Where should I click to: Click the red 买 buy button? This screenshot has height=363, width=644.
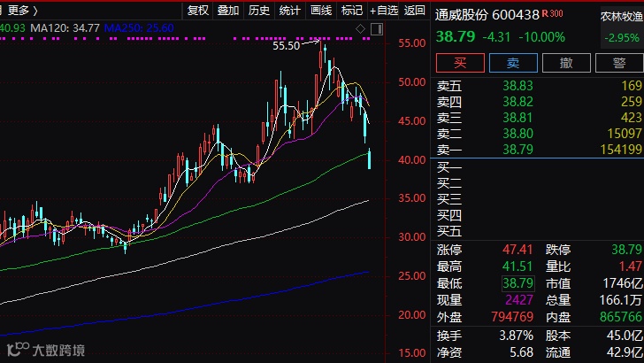point(460,63)
